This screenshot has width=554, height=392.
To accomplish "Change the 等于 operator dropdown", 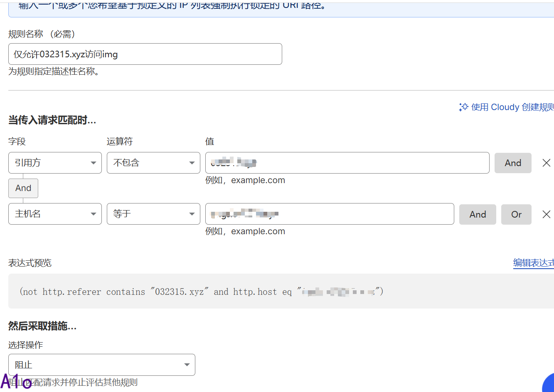I will [x=153, y=214].
